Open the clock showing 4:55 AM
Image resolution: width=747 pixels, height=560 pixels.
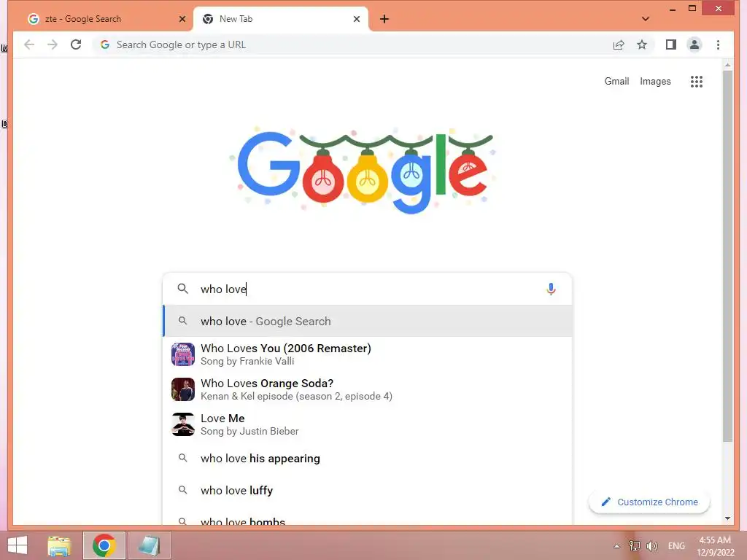(715, 546)
